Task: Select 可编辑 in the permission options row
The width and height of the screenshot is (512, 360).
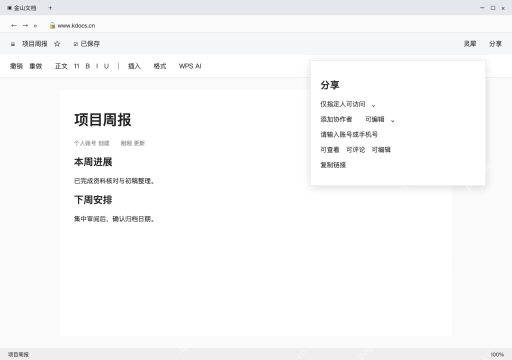Action: click(381, 150)
